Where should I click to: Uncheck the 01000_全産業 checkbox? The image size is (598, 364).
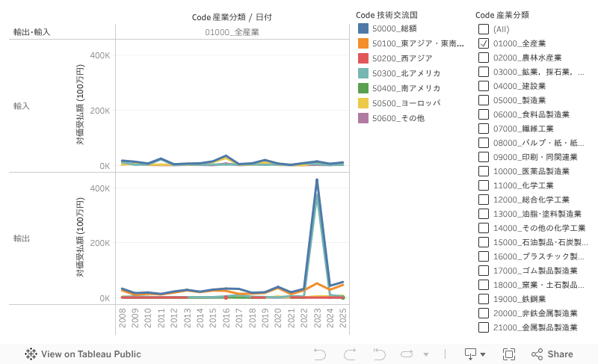tap(484, 43)
